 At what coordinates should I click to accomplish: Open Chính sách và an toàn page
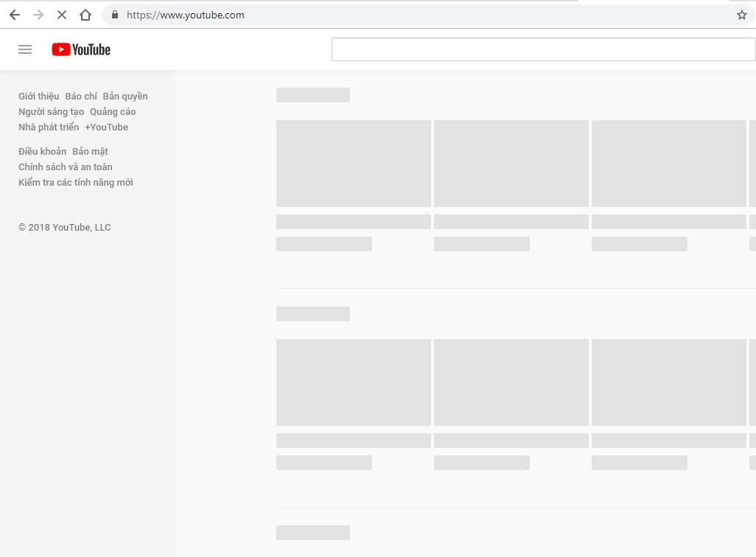(66, 167)
